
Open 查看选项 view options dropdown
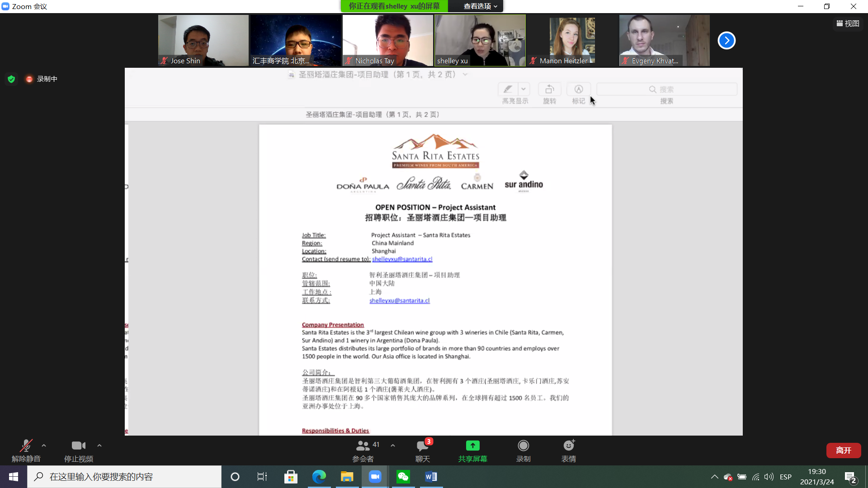click(480, 6)
